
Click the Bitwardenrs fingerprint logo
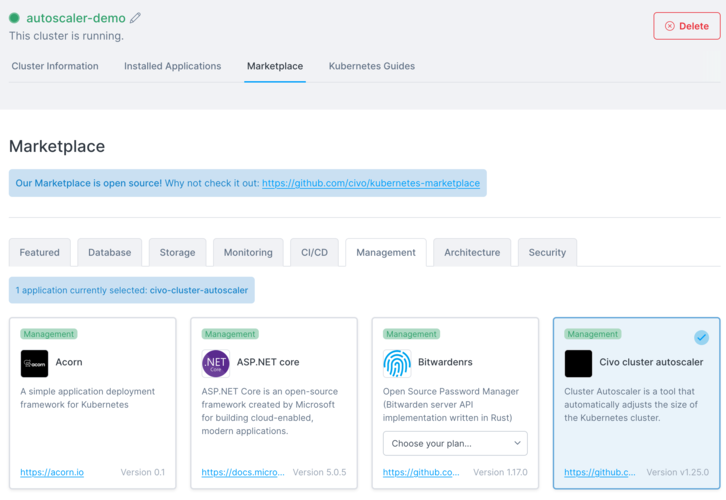coord(397,363)
